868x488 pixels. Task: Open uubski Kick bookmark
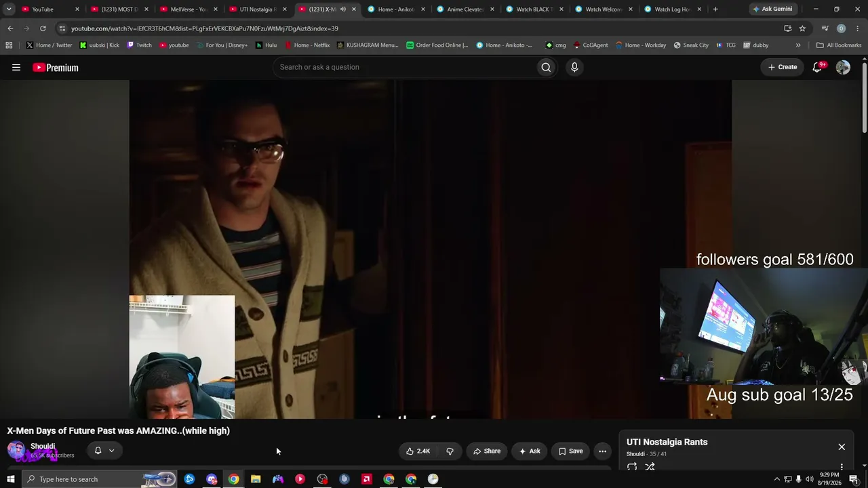click(99, 45)
